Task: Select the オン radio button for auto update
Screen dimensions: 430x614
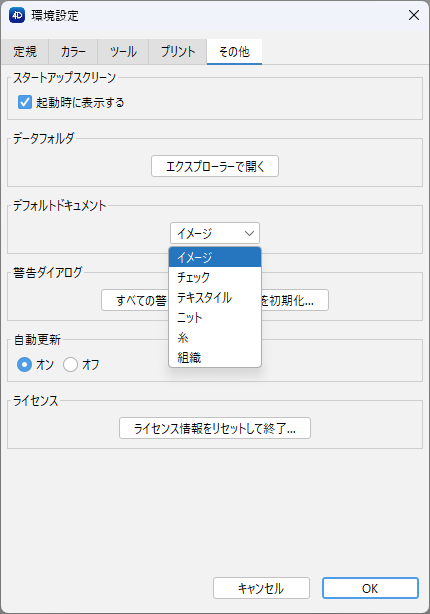Action: (24, 365)
